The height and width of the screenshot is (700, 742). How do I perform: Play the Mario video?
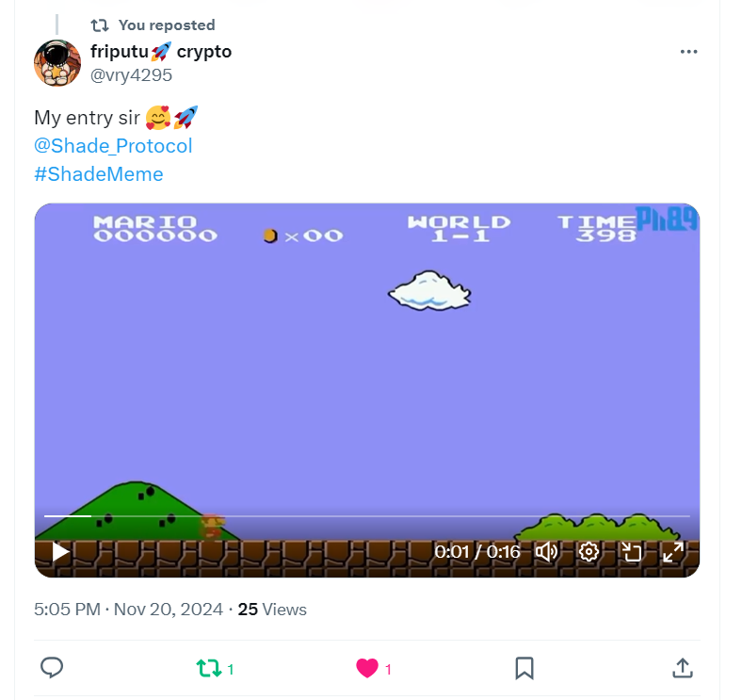tap(60, 552)
